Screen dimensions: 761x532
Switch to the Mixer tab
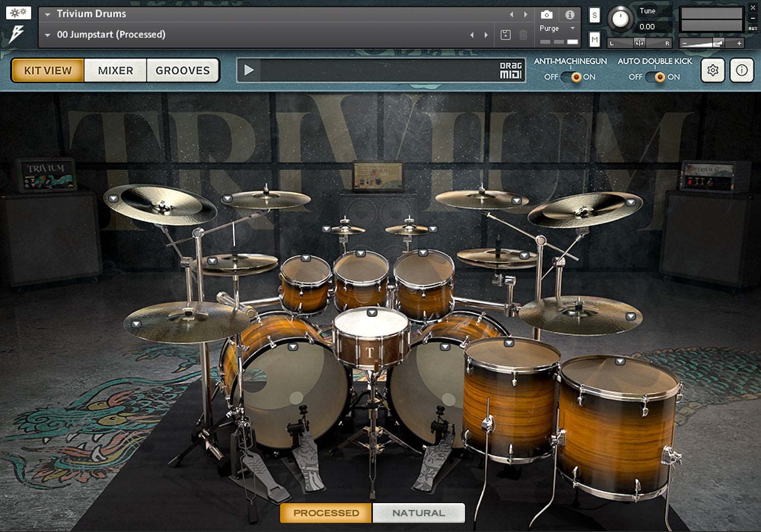[x=115, y=70]
